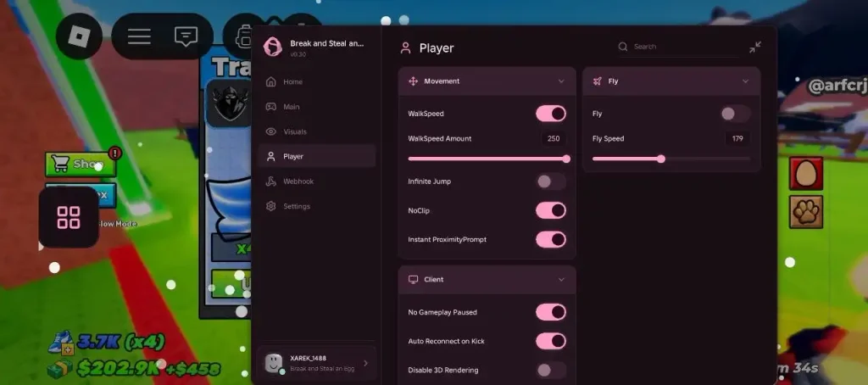Enable Disable 3D Rendering toggle

pyautogui.click(x=551, y=370)
